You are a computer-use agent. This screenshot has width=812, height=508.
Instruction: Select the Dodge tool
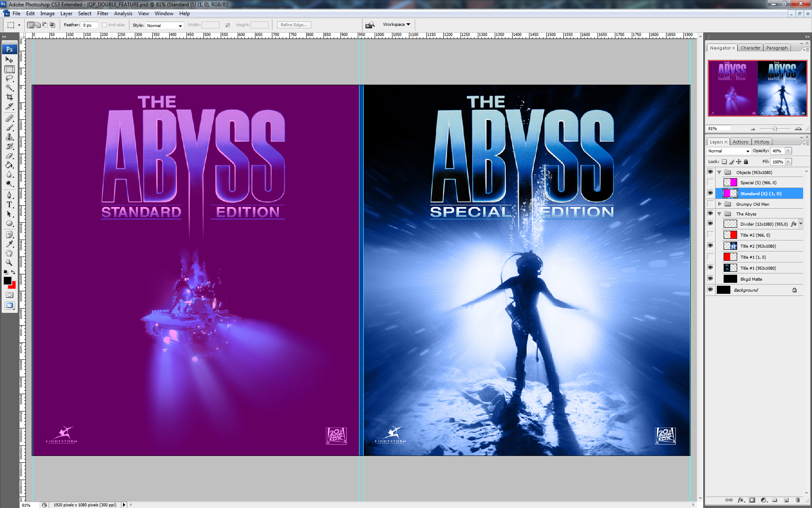pyautogui.click(x=9, y=183)
